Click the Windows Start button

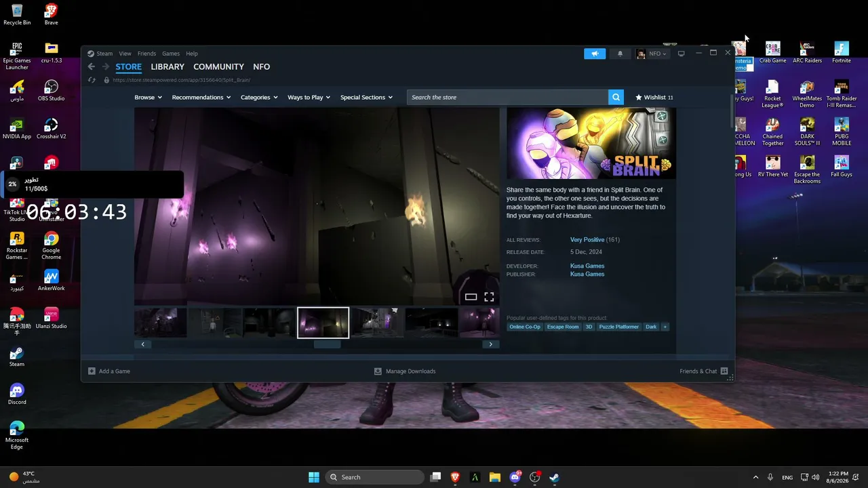tap(314, 477)
